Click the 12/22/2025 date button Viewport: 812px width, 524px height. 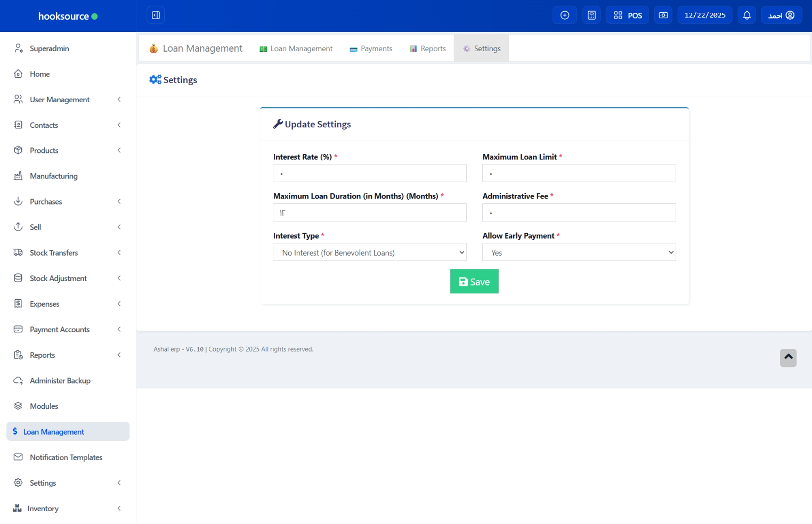(704, 15)
